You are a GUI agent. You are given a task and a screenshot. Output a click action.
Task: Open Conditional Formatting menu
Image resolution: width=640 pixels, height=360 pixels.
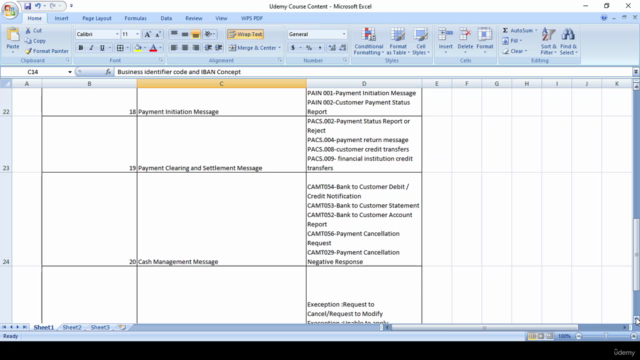click(369, 41)
